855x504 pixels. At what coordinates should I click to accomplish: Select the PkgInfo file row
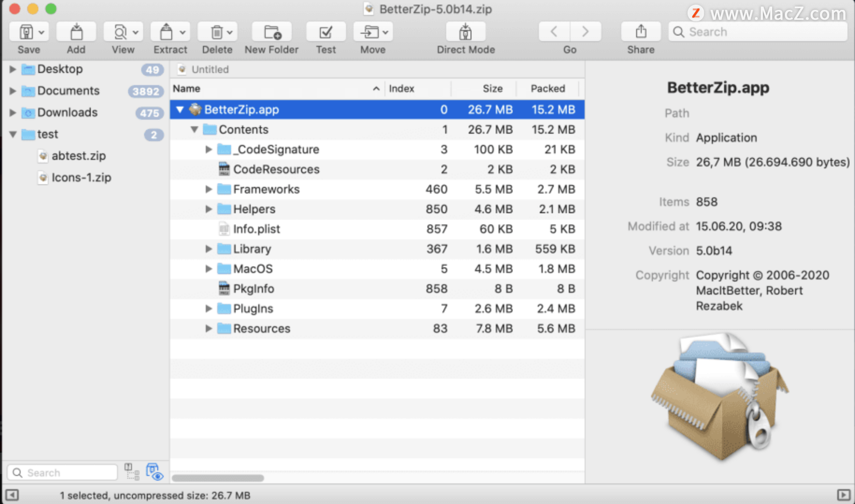pyautogui.click(x=377, y=289)
